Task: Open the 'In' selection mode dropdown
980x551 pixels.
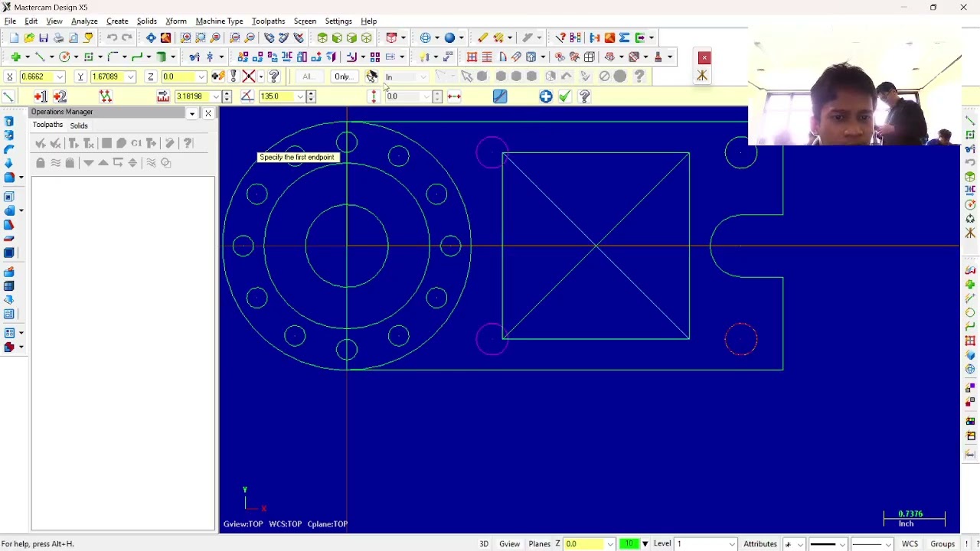Action: [x=423, y=77]
